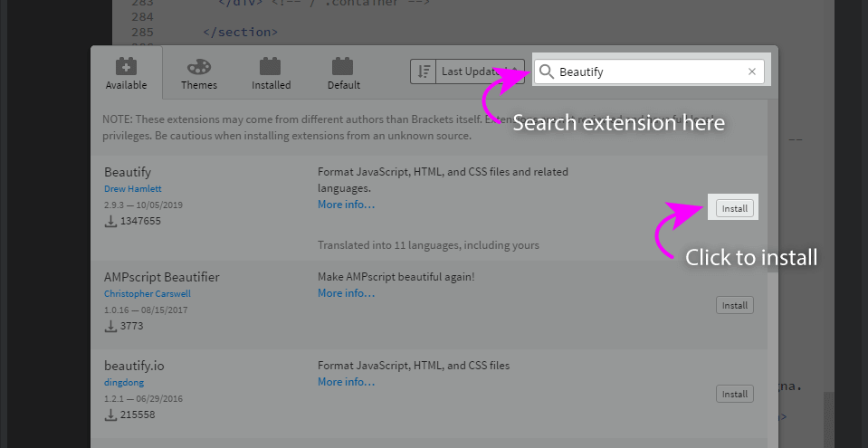This screenshot has height=448, width=868.
Task: Click the AMPscript Beautifier title
Action: click(x=162, y=277)
